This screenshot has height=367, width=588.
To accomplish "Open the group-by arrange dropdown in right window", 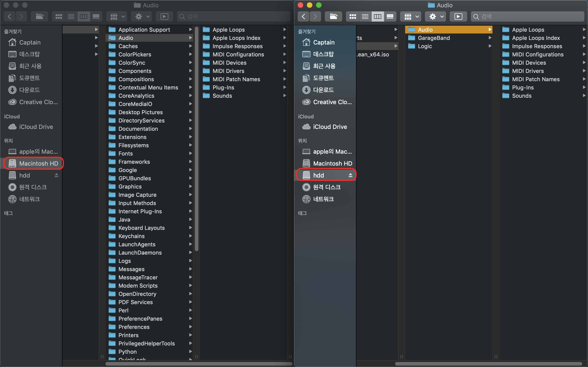I will pyautogui.click(x=411, y=17).
